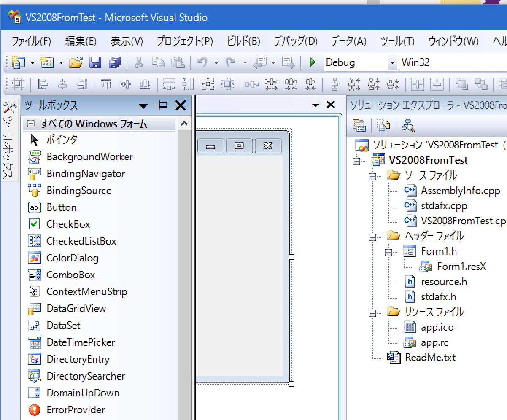Screen dimensions: 507x420
Task: Toggle auto-hide pin on ツールボックス panel
Action: (x=162, y=105)
